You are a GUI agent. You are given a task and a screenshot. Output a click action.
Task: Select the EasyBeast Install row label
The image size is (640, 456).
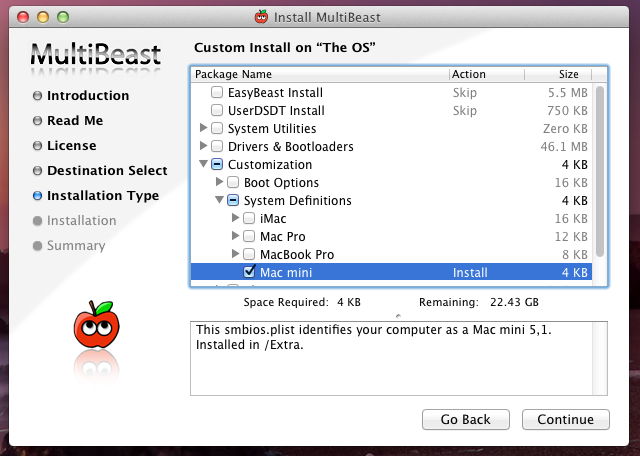[x=276, y=93]
